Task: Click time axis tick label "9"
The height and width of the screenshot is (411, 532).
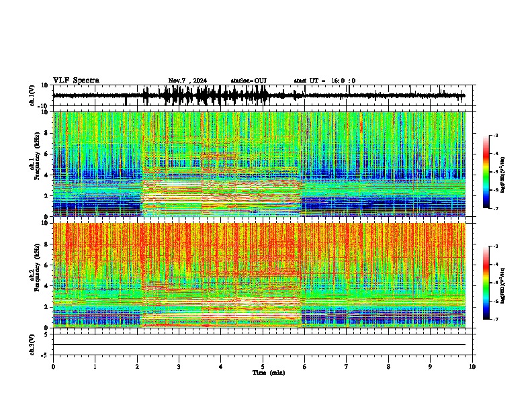Action: (430, 367)
